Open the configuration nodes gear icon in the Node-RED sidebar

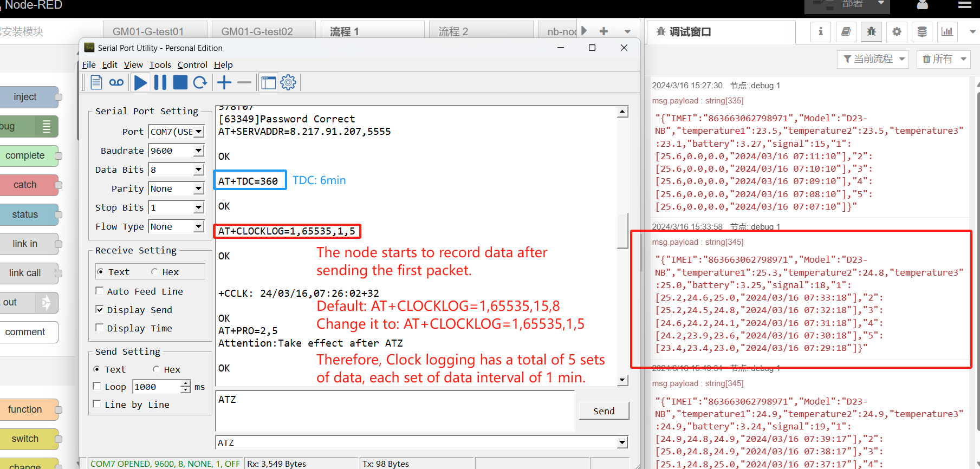[x=897, y=32]
